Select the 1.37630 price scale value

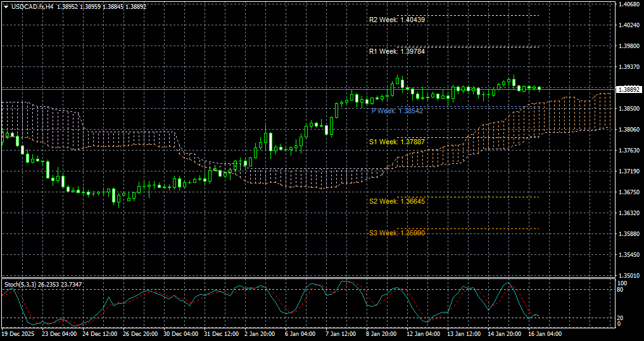pos(631,150)
